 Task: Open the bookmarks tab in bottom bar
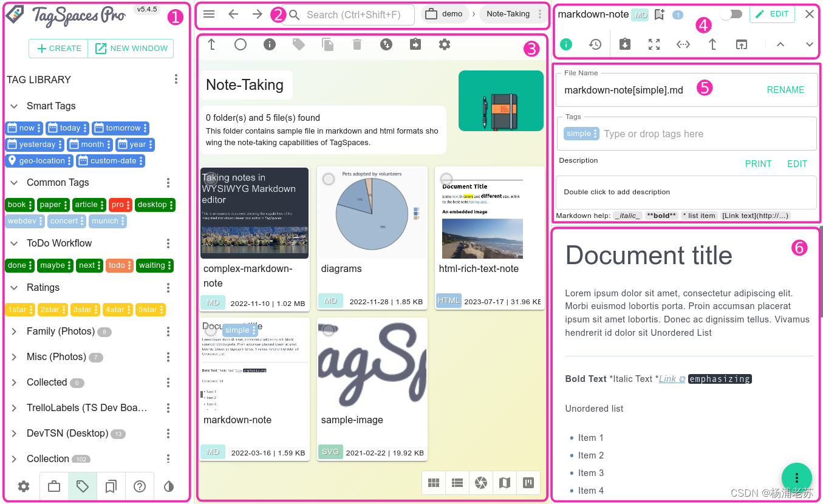pyautogui.click(x=111, y=486)
